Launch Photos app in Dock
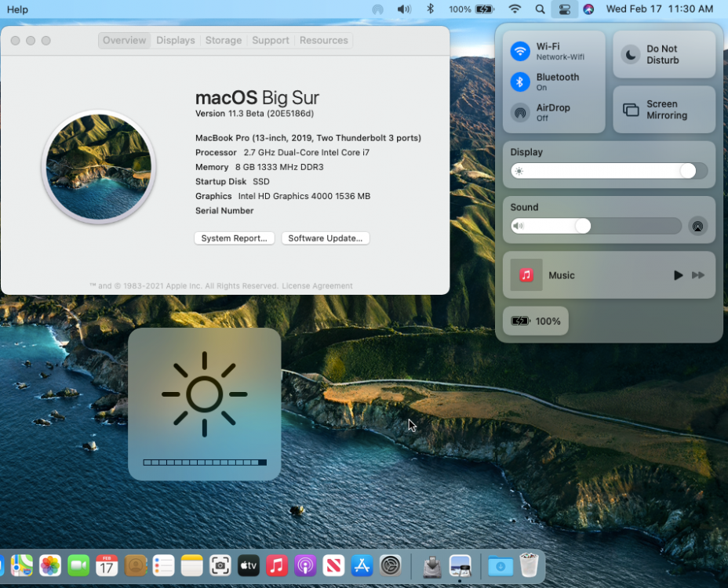Image resolution: width=728 pixels, height=588 pixels. [50, 566]
